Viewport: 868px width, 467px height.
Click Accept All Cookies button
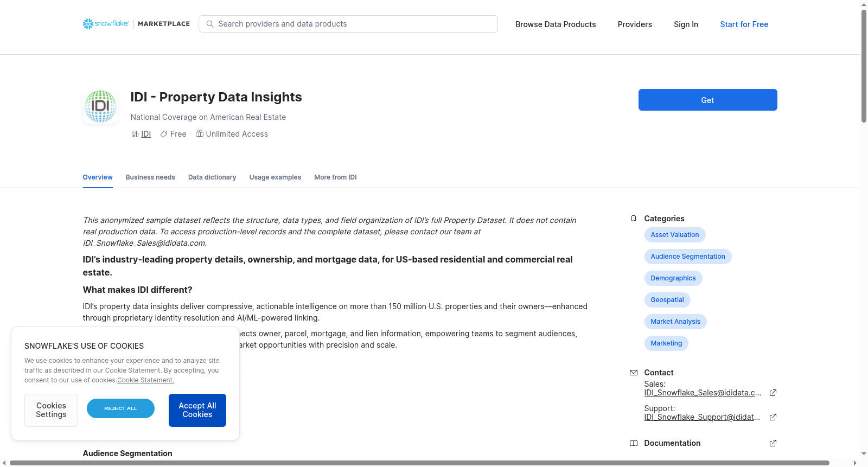click(x=197, y=410)
